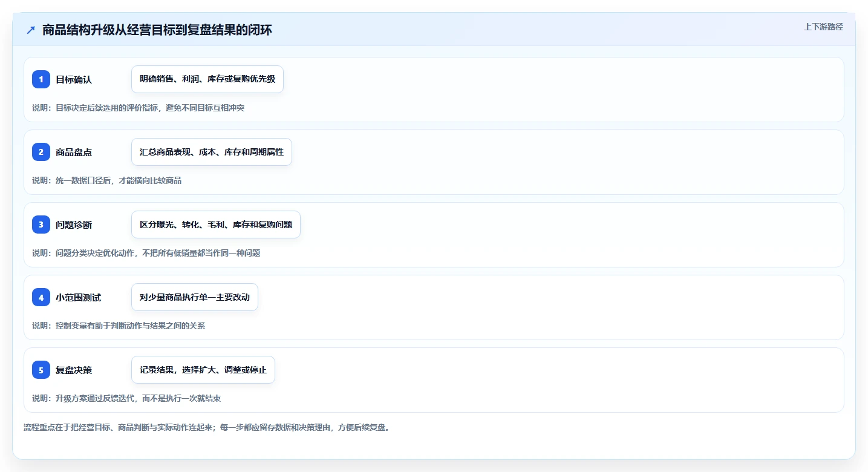Select the 区分曝光、转化、毛利、库存和复购问题 chip
This screenshot has width=868, height=472.
pos(216,225)
